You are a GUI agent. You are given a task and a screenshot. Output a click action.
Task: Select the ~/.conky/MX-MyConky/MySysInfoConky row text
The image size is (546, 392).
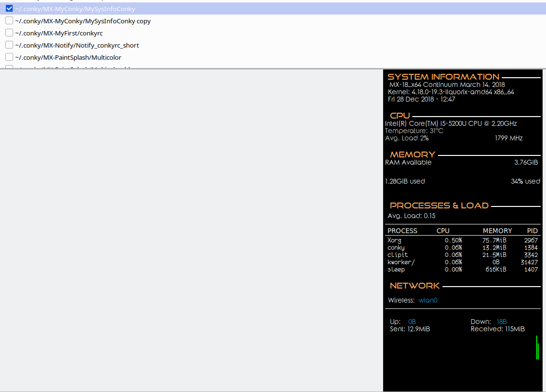pos(75,9)
